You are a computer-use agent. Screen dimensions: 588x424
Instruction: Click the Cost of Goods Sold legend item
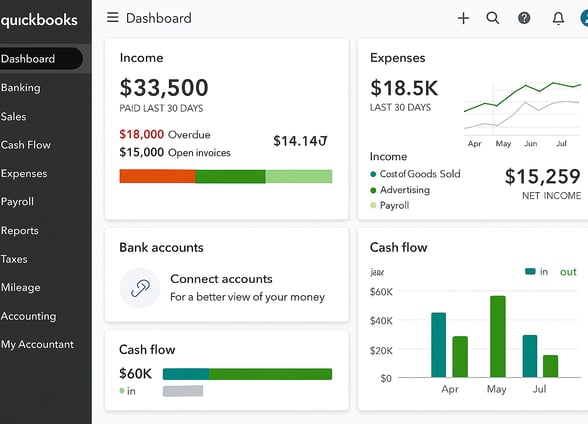(x=416, y=174)
